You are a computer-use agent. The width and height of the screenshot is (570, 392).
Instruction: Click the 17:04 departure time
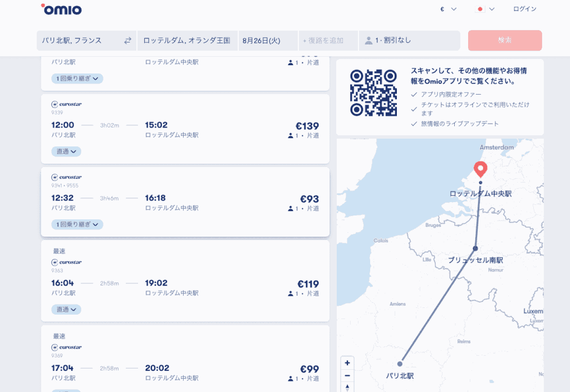click(x=62, y=368)
